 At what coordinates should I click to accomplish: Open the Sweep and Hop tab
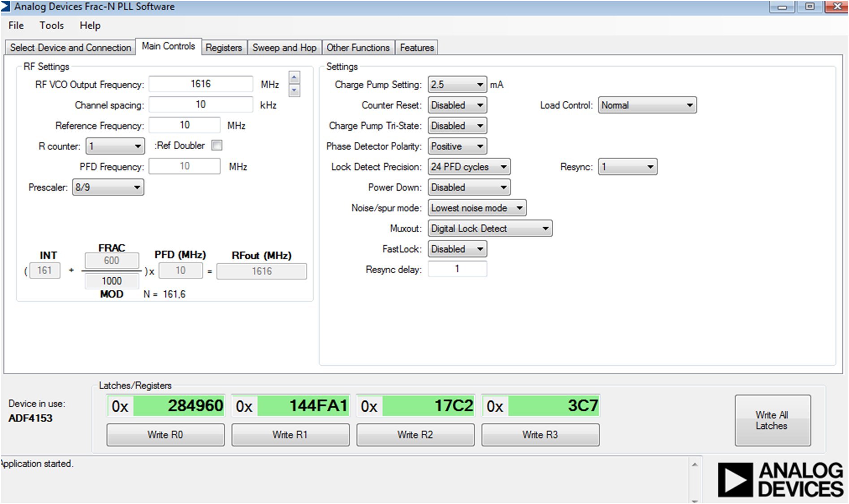click(x=284, y=47)
